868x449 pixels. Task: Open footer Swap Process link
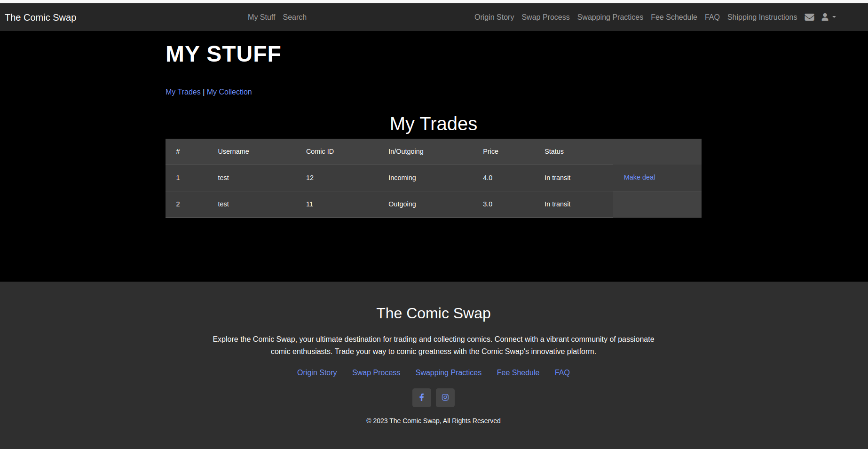[x=376, y=372]
